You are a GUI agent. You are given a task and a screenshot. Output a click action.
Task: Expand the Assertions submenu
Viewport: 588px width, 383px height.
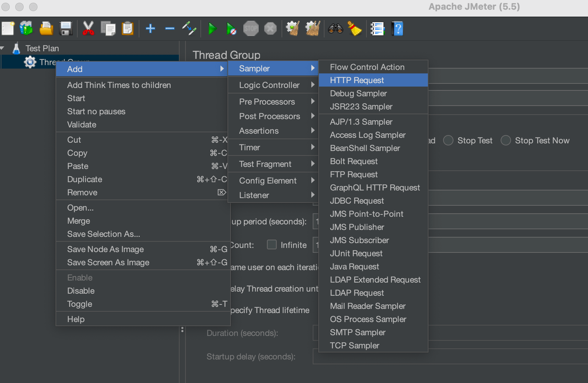pos(273,131)
